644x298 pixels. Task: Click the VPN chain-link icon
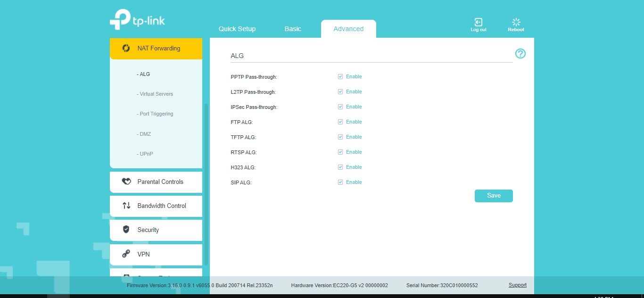pyautogui.click(x=126, y=254)
